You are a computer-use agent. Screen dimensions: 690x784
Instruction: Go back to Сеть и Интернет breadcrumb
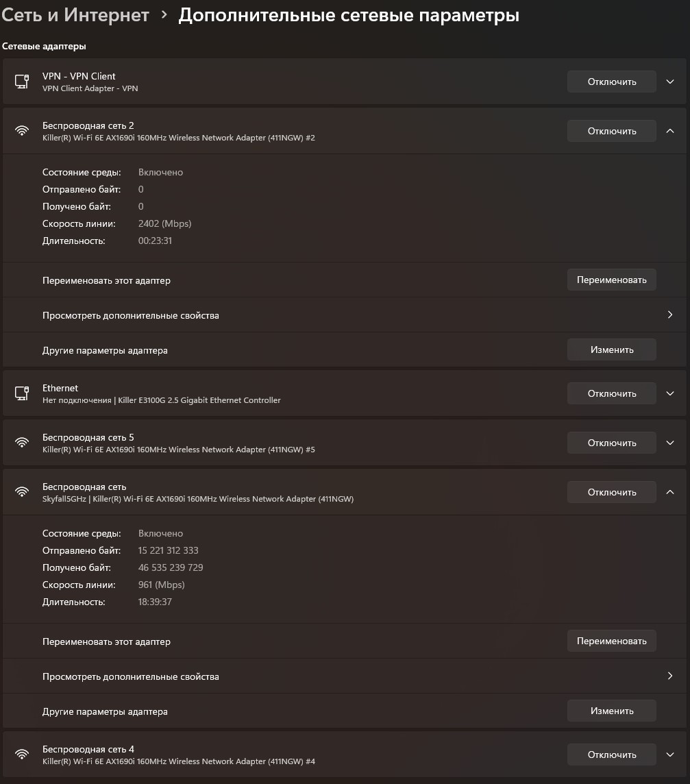point(75,15)
